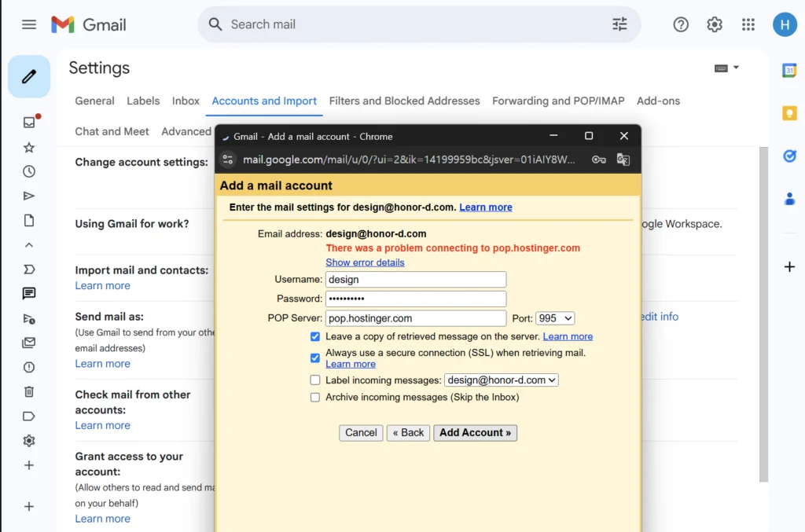Open Scheduled send icon in sidebar

pyautogui.click(x=29, y=318)
